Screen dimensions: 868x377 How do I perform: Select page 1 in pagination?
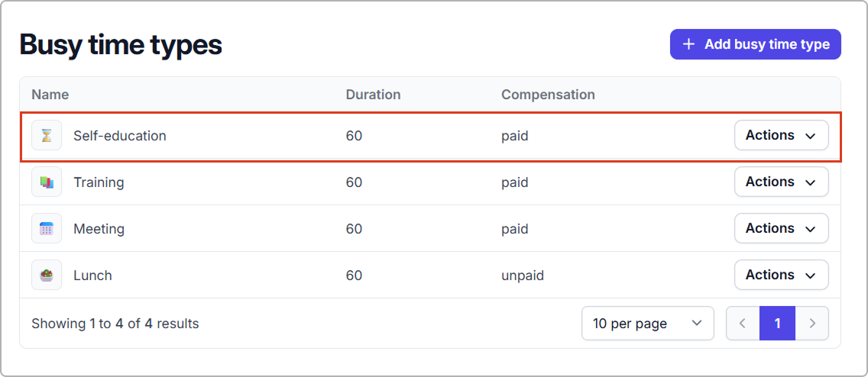pyautogui.click(x=777, y=324)
